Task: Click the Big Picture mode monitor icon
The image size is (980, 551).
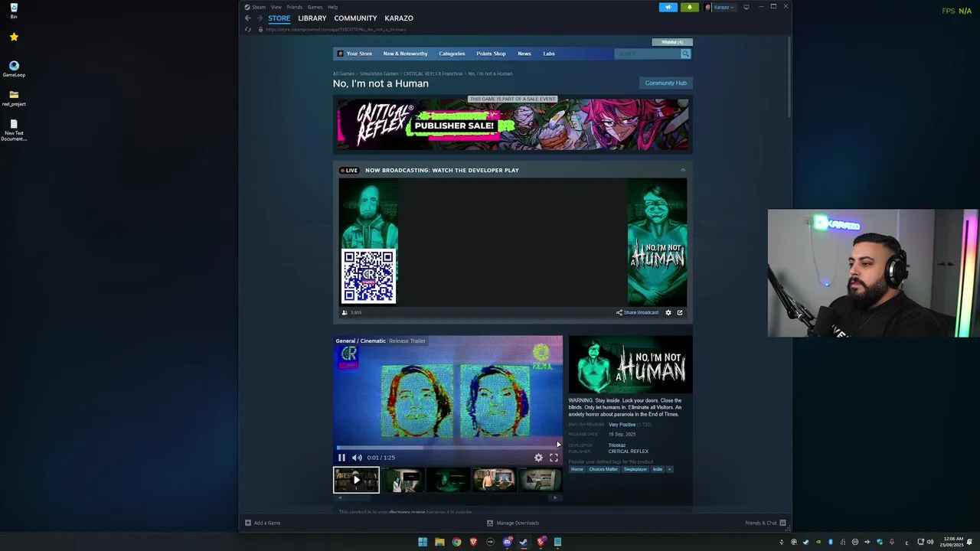Action: [746, 7]
